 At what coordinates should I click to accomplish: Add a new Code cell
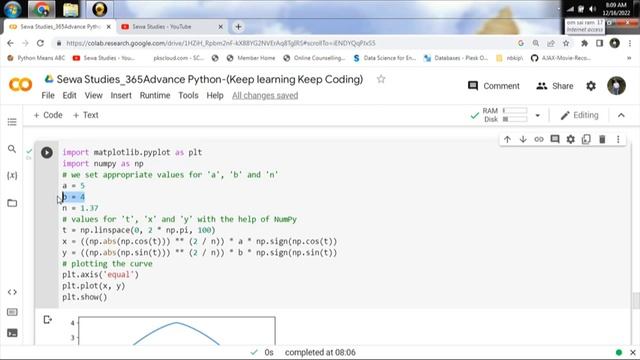tap(48, 115)
